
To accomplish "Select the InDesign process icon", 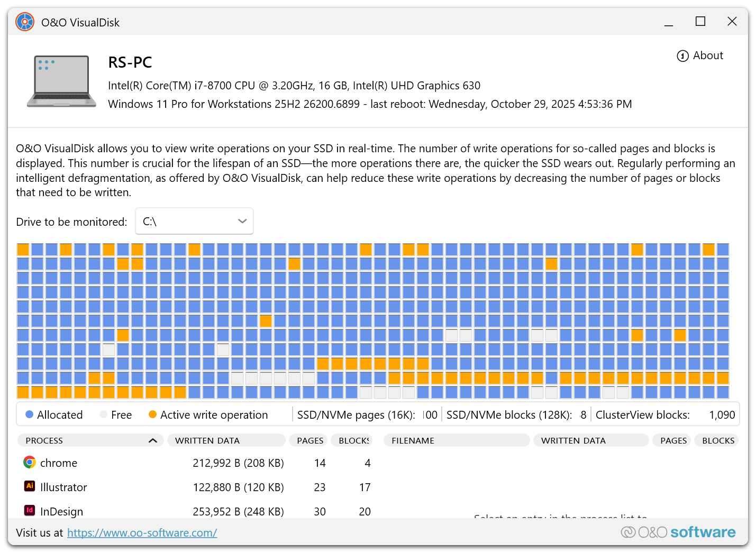I will click(30, 511).
